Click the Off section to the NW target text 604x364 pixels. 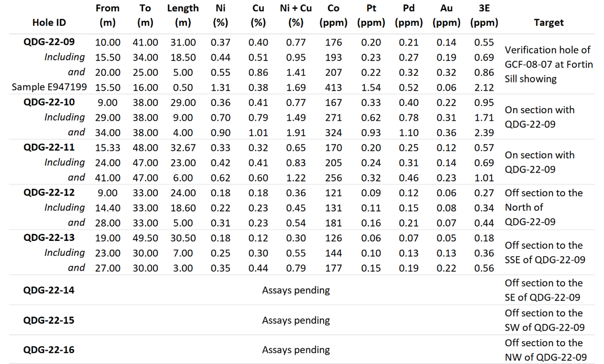[545, 350]
